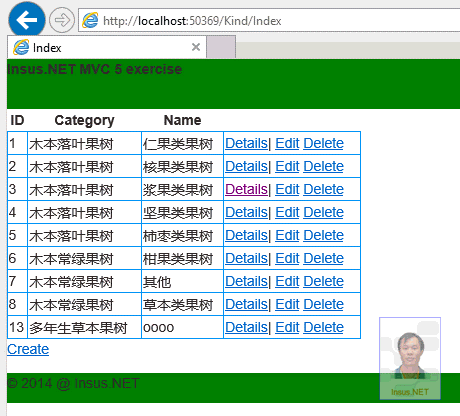Delete row 2 核果类果树

[323, 166]
